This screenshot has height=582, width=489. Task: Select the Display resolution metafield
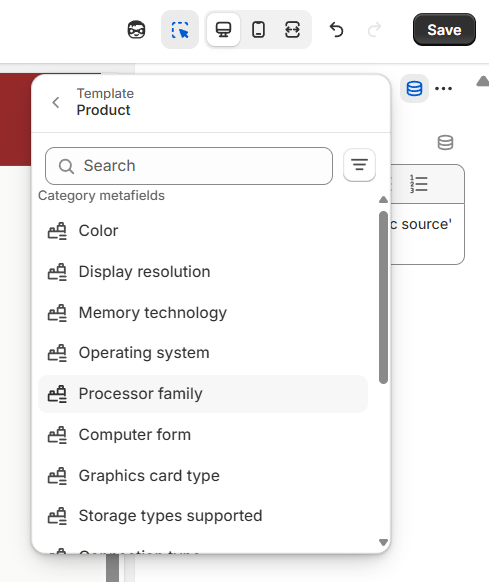203,272
